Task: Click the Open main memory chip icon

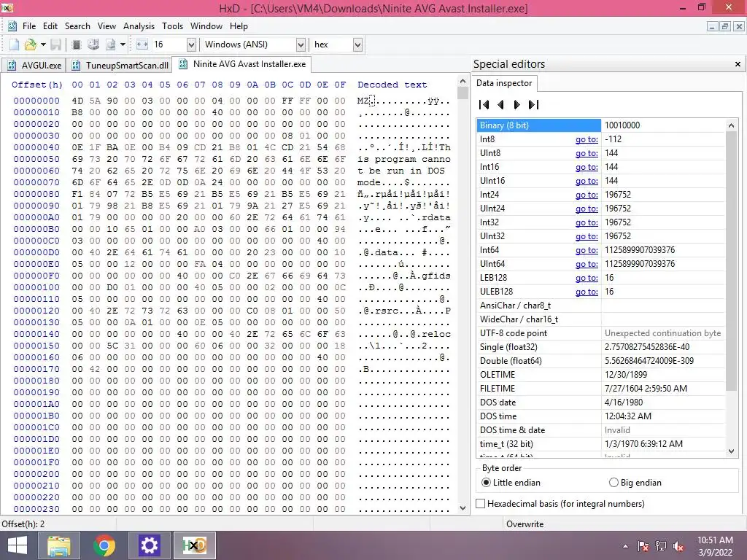Action: pyautogui.click(x=76, y=44)
